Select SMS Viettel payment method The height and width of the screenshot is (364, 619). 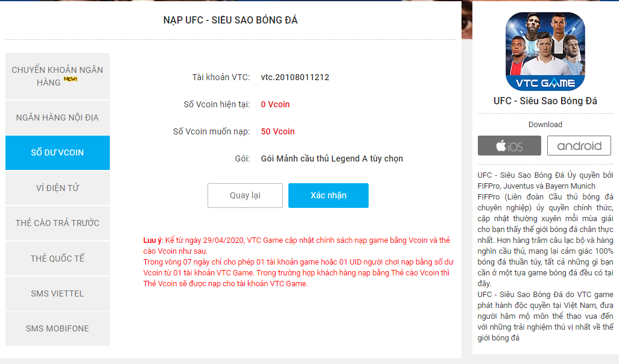click(x=58, y=293)
